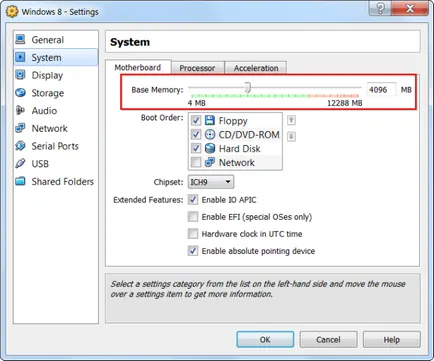Open the Serial Ports category
This screenshot has width=434, height=361.
[55, 146]
